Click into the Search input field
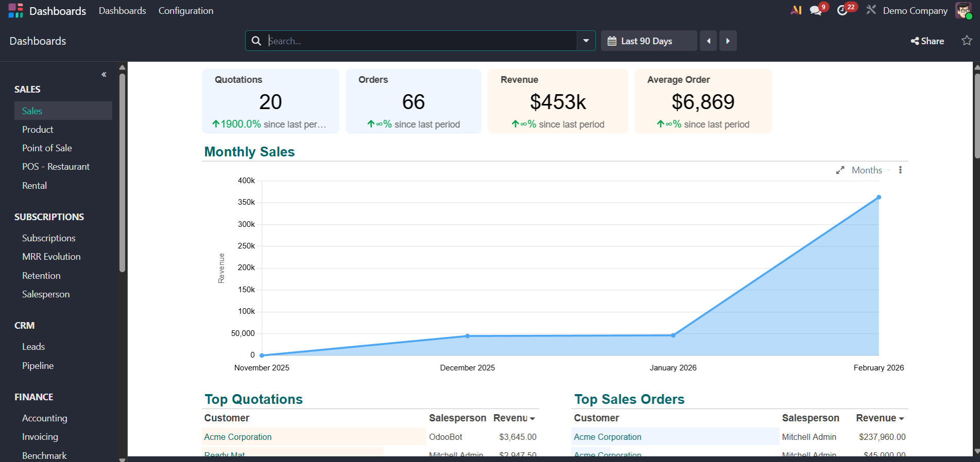 pos(420,41)
